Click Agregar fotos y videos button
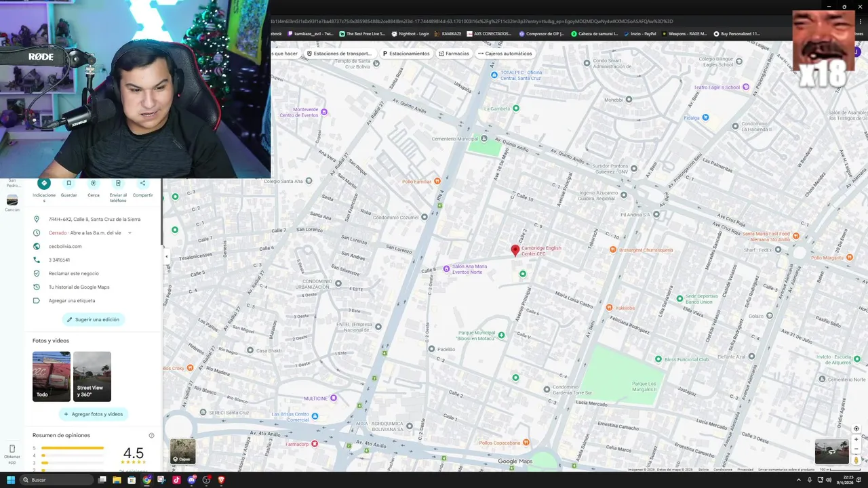The width and height of the screenshot is (868, 488). point(94,414)
